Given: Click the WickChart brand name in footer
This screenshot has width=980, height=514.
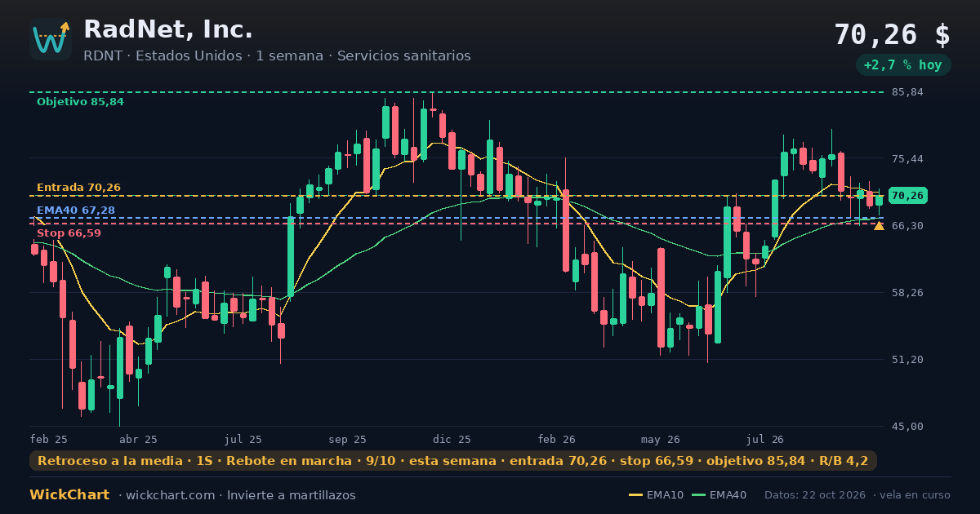Looking at the screenshot, I should (69, 495).
